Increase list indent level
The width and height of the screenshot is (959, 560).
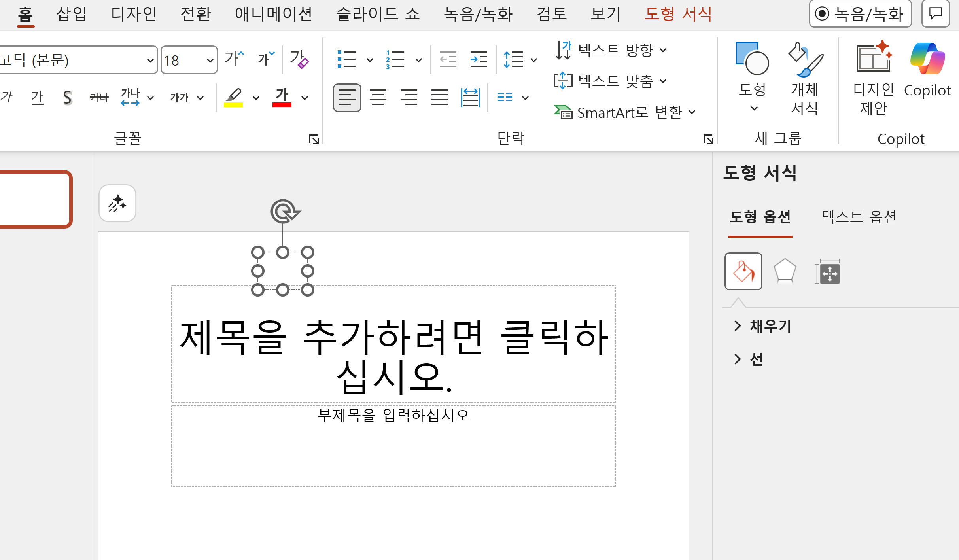(479, 60)
